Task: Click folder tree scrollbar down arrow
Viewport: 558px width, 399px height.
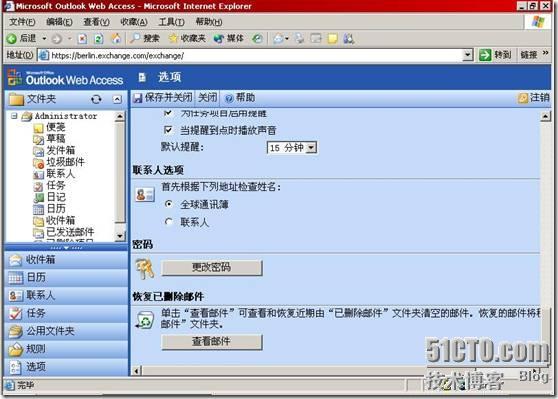Action: point(120,236)
